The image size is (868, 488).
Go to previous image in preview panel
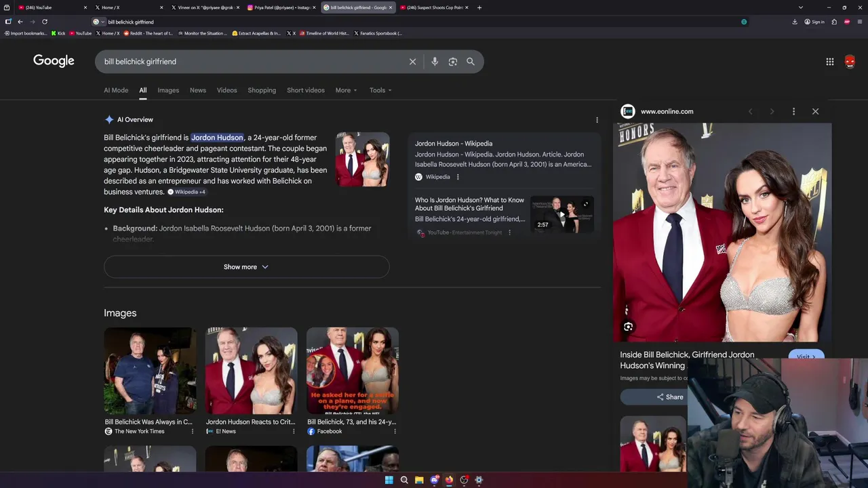point(750,111)
